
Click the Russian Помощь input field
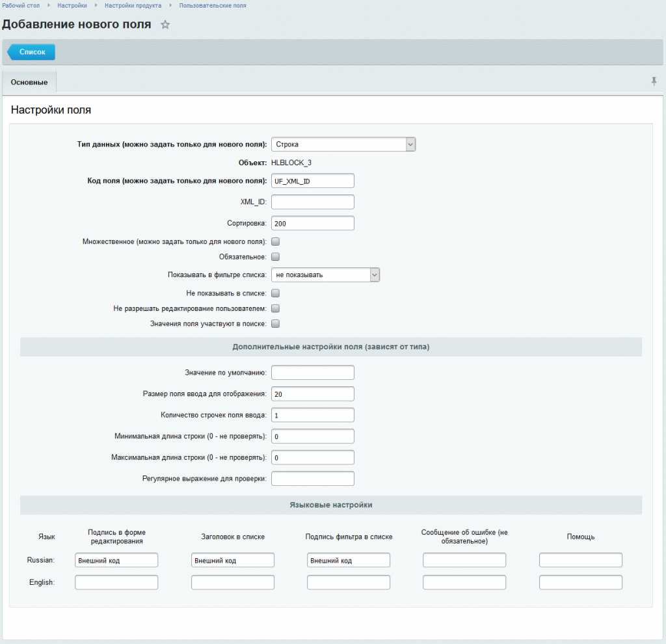click(x=581, y=560)
